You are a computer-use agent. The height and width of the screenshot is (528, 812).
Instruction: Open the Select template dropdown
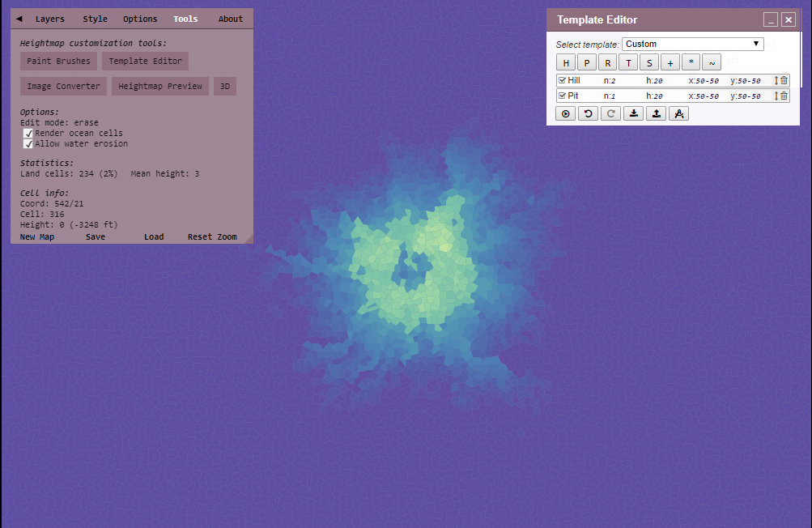[692, 43]
